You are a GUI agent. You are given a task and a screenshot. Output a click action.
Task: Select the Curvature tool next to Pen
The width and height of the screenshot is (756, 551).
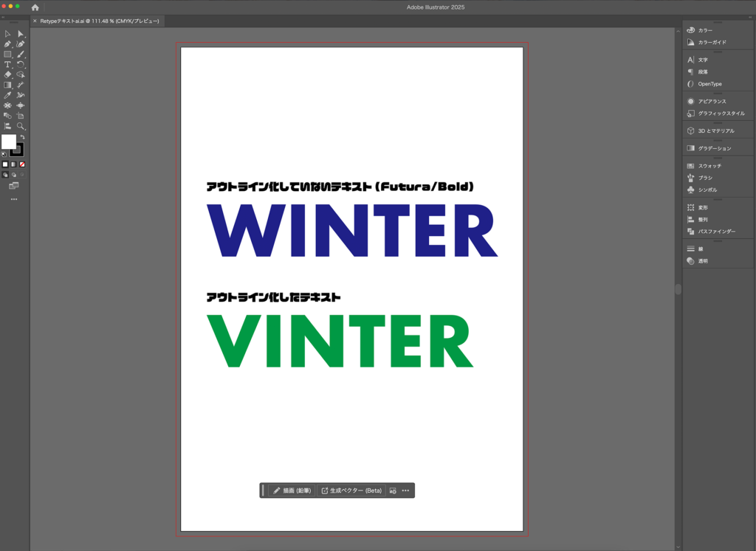[20, 44]
